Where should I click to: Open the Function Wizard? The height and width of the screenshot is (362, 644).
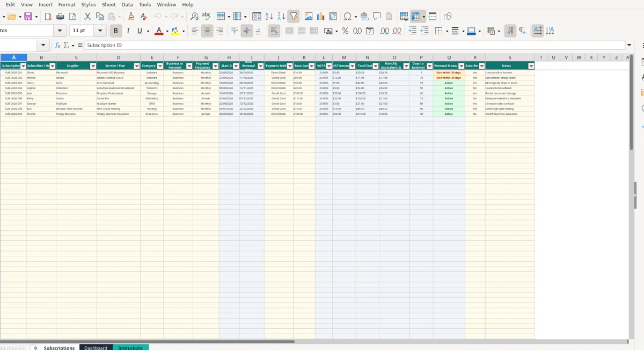(x=57, y=46)
